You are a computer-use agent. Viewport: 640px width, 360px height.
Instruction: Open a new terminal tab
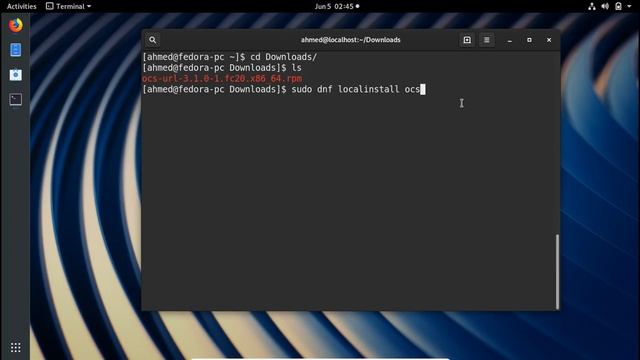(x=467, y=40)
